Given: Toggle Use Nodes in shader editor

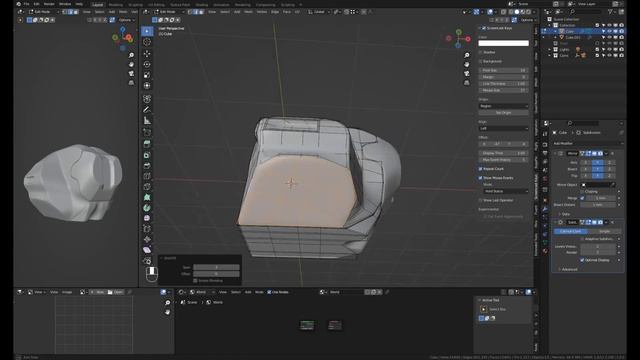Looking at the screenshot, I should pos(269,292).
